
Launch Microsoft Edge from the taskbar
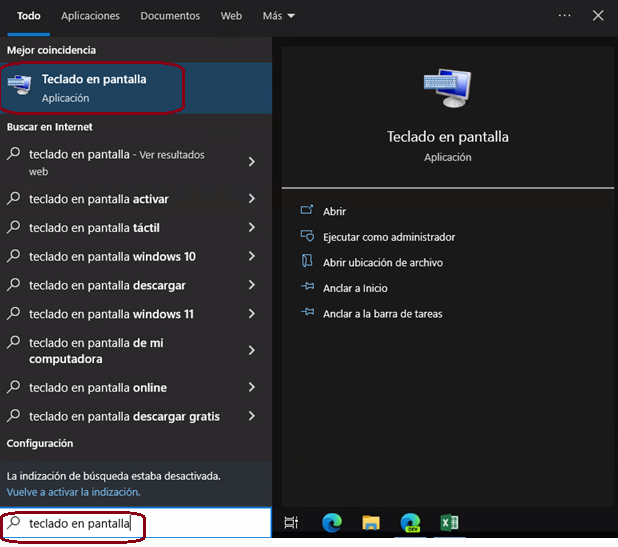pyautogui.click(x=332, y=523)
